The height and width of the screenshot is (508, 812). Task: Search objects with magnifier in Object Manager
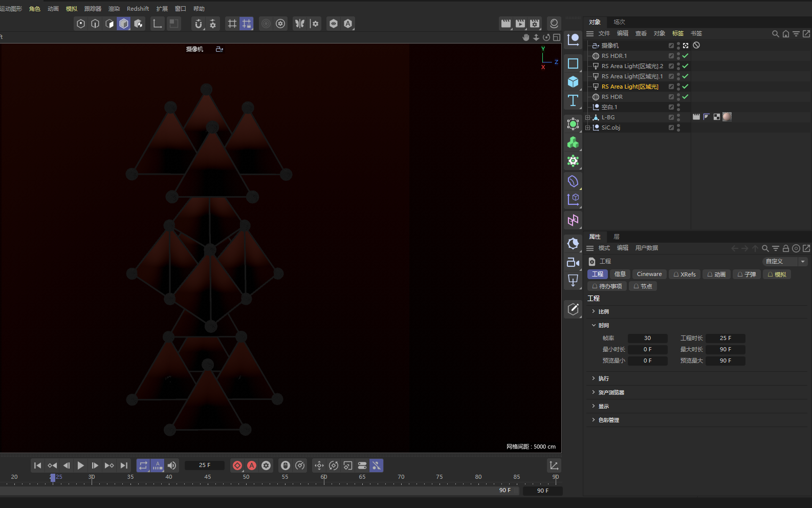click(x=776, y=34)
